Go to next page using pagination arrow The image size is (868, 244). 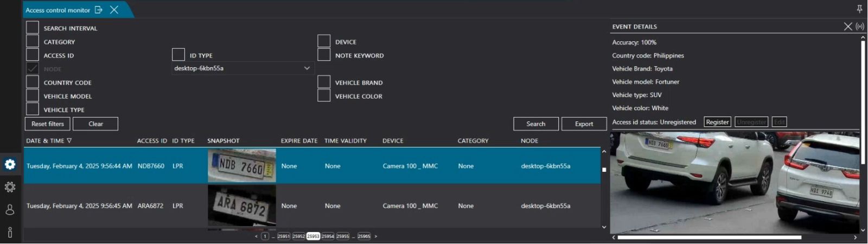(x=375, y=236)
